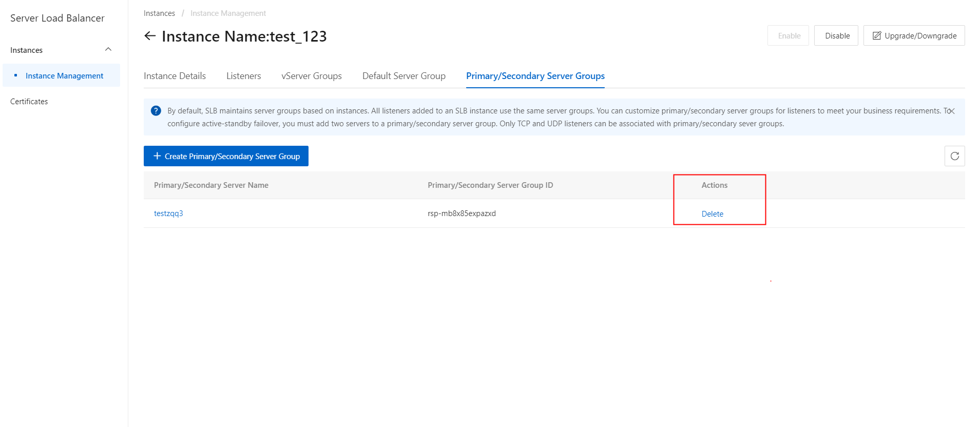Click the Instance Name:test_123 heading
Viewport: 980px width, 427px height.
[x=244, y=36]
